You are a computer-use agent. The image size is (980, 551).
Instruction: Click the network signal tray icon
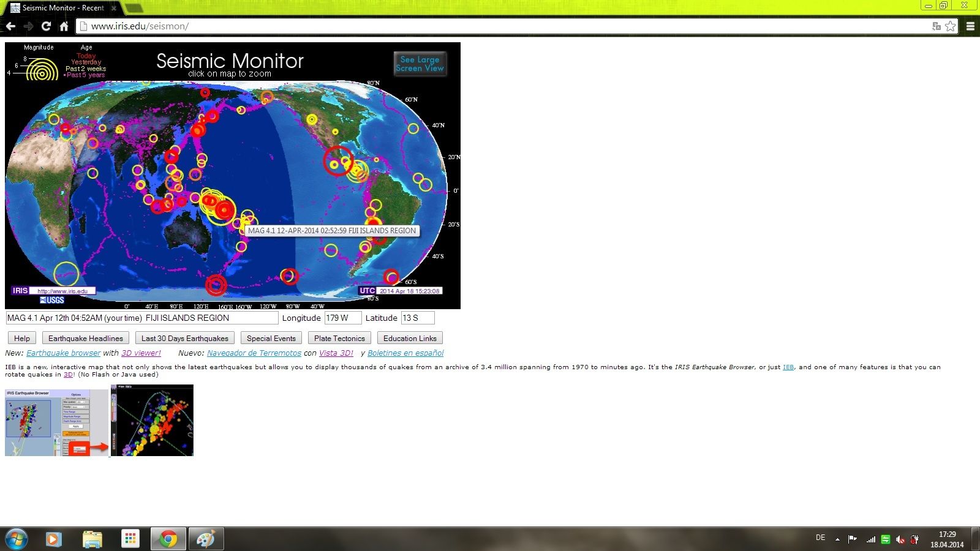tap(870, 539)
